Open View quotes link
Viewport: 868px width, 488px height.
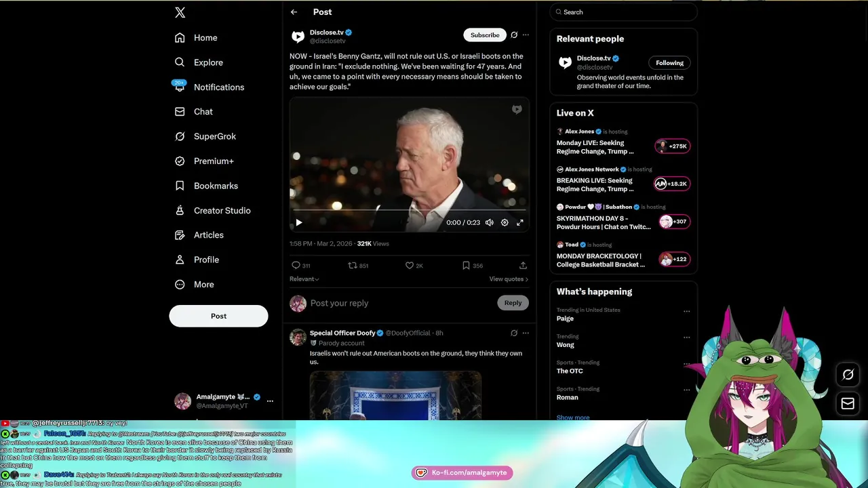509,279
